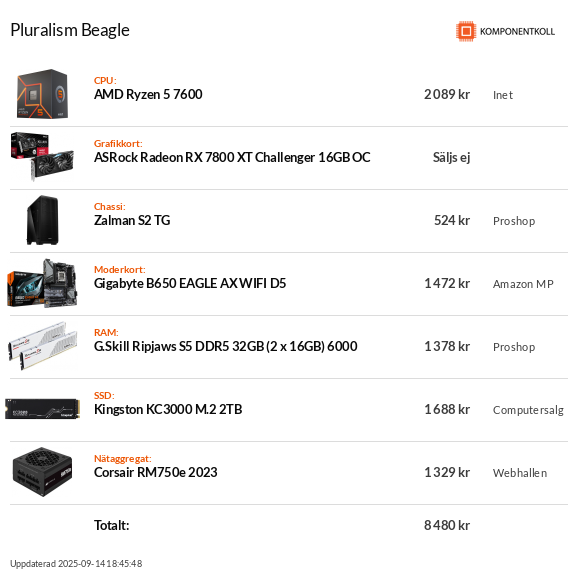Click the KOMPONENTKOLL brand text
The image size is (577, 577).
tap(517, 32)
